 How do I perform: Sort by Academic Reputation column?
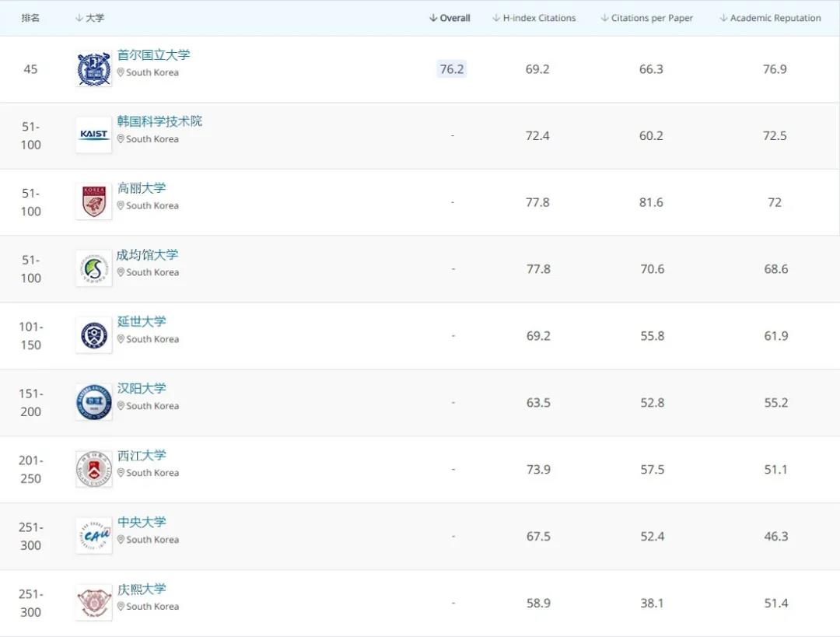point(770,18)
